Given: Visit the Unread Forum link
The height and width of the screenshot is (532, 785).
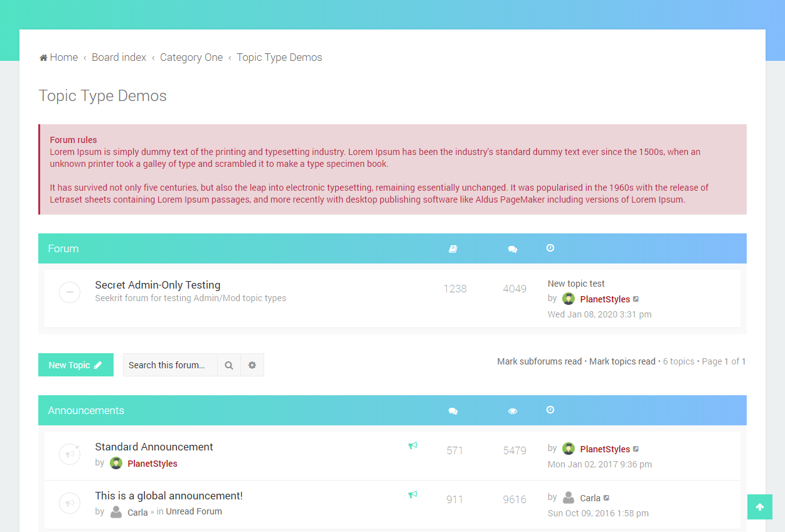Looking at the screenshot, I should (194, 511).
